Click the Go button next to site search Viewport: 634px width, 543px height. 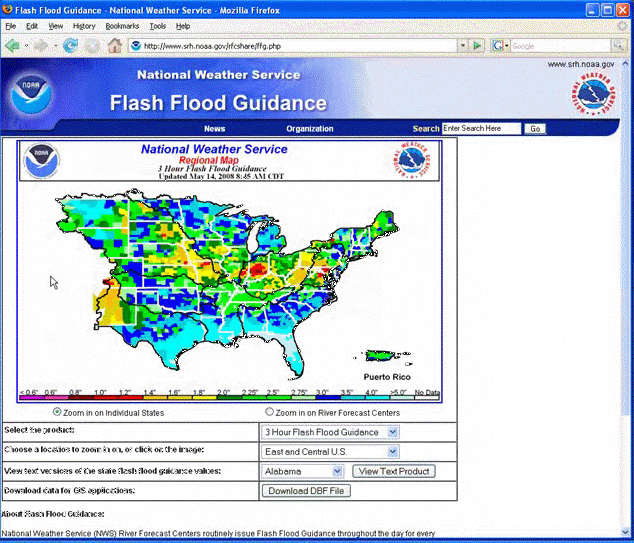pyautogui.click(x=535, y=129)
